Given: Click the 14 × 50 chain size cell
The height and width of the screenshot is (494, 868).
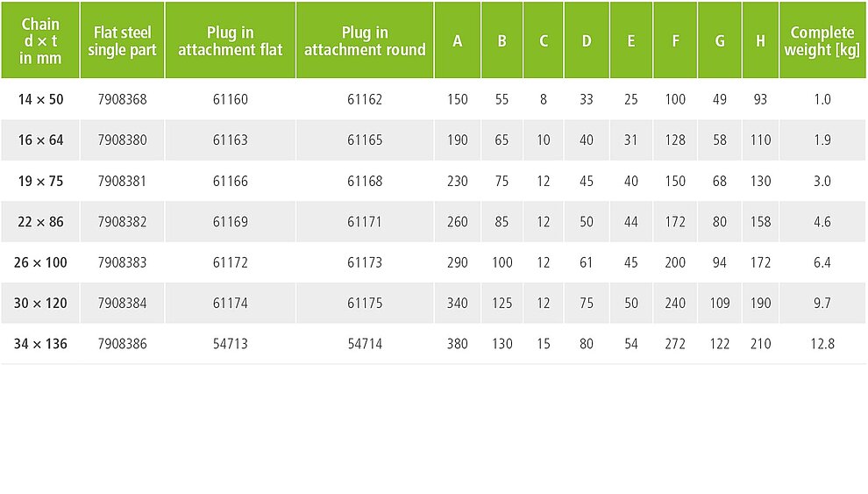Looking at the screenshot, I should [x=40, y=100].
